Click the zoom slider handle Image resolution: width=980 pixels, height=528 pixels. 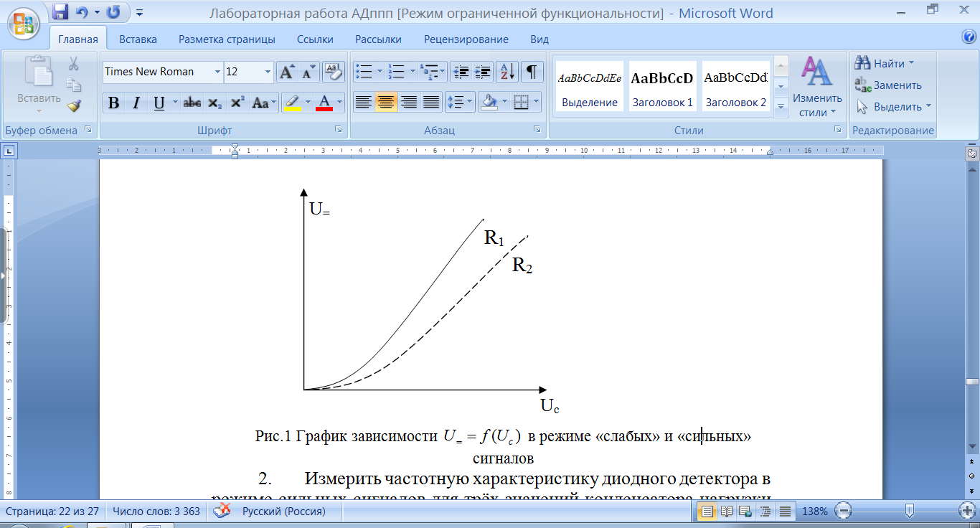[x=910, y=511]
